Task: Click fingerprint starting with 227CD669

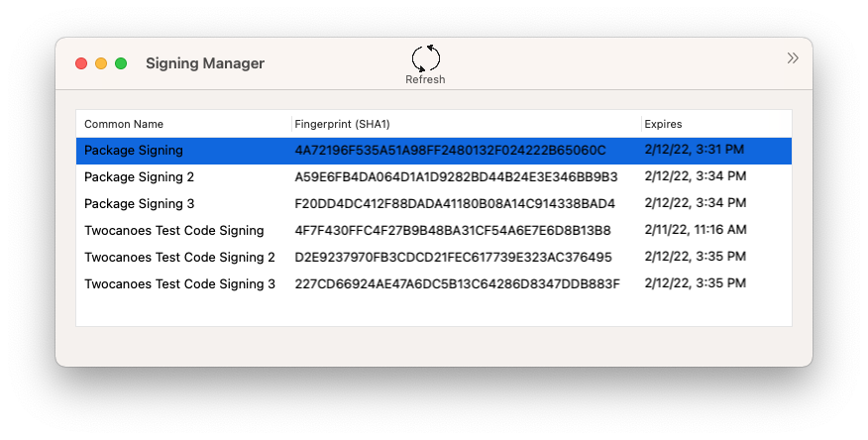Action: pos(457,284)
